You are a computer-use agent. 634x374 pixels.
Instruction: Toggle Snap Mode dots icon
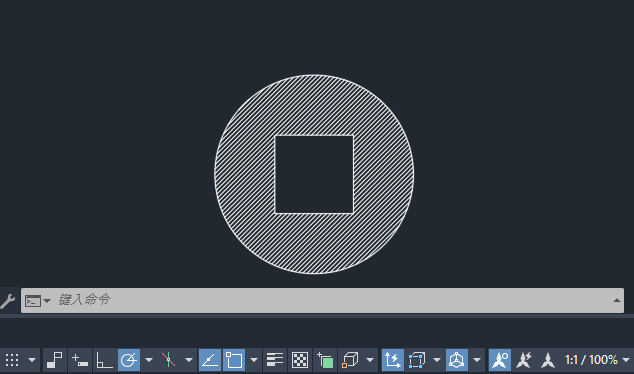[12, 360]
